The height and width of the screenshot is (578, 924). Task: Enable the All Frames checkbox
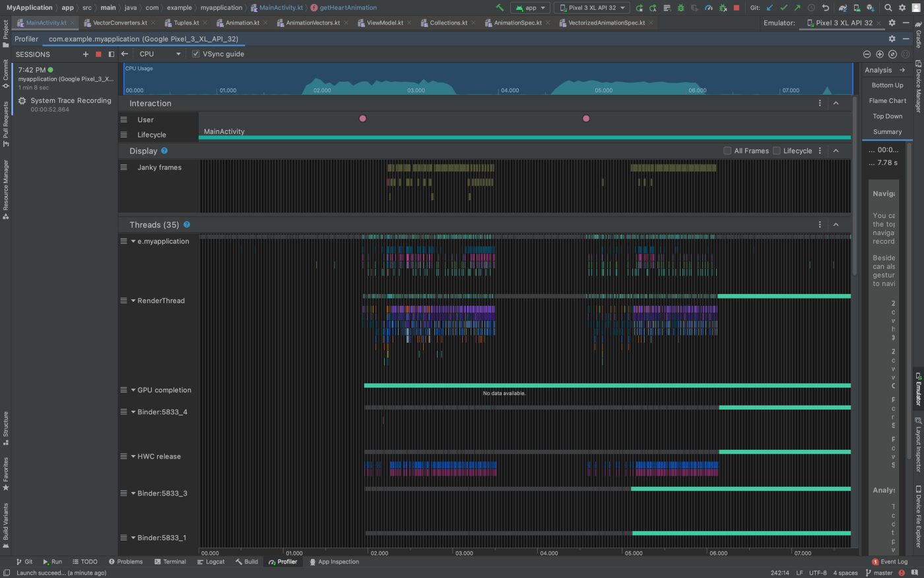point(727,151)
